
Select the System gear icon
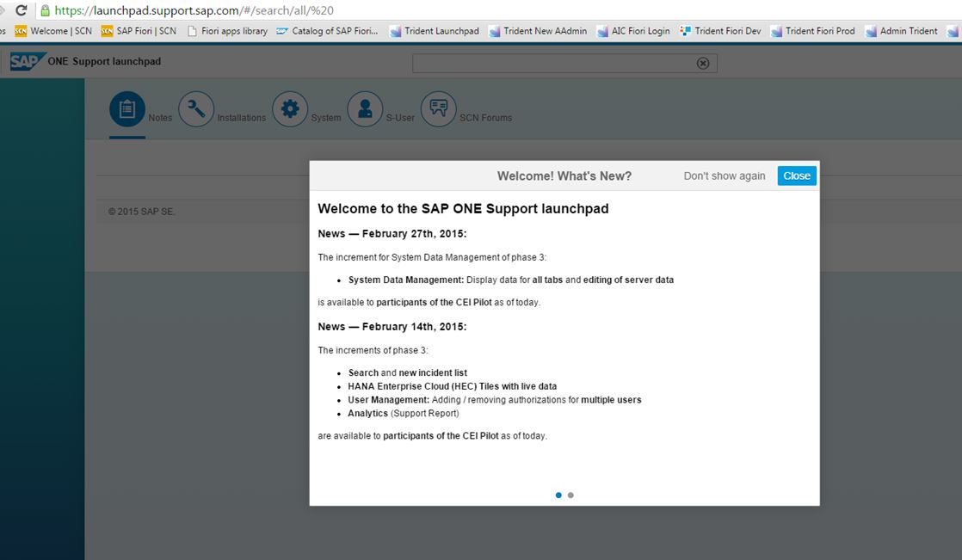coord(290,109)
